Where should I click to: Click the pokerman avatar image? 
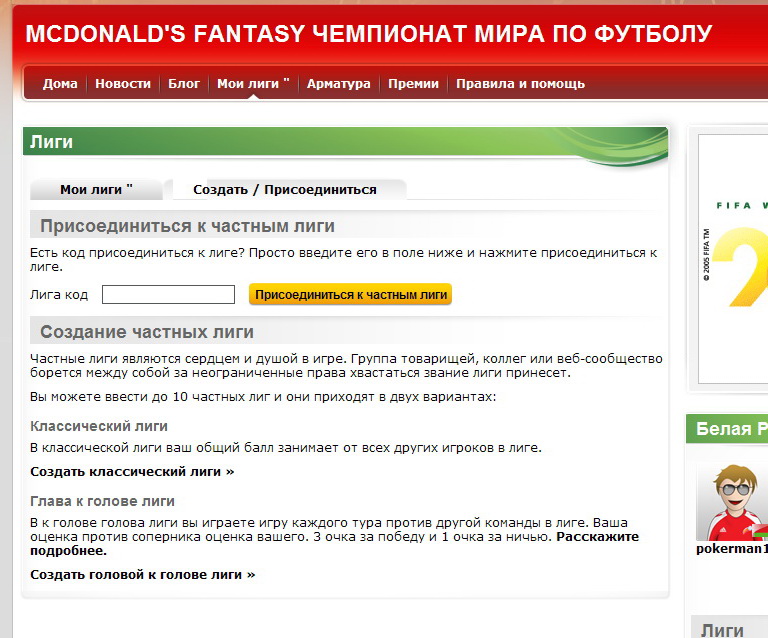click(732, 501)
